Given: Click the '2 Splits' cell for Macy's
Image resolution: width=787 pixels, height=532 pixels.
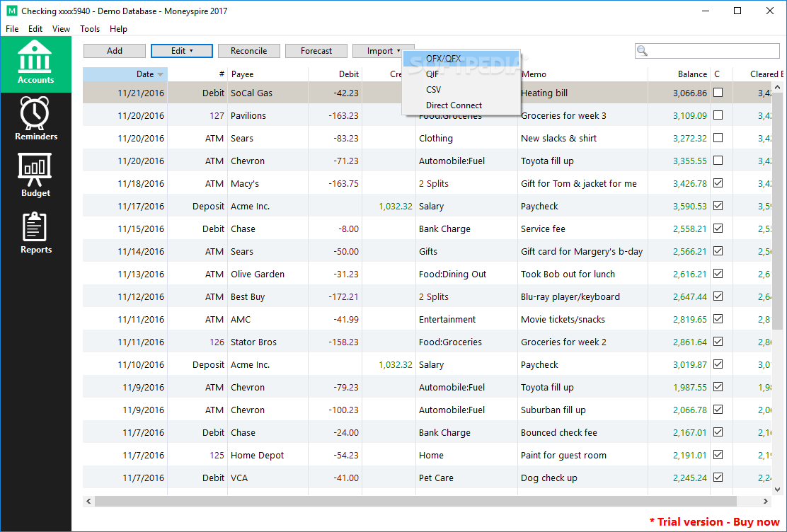Looking at the screenshot, I should (466, 184).
